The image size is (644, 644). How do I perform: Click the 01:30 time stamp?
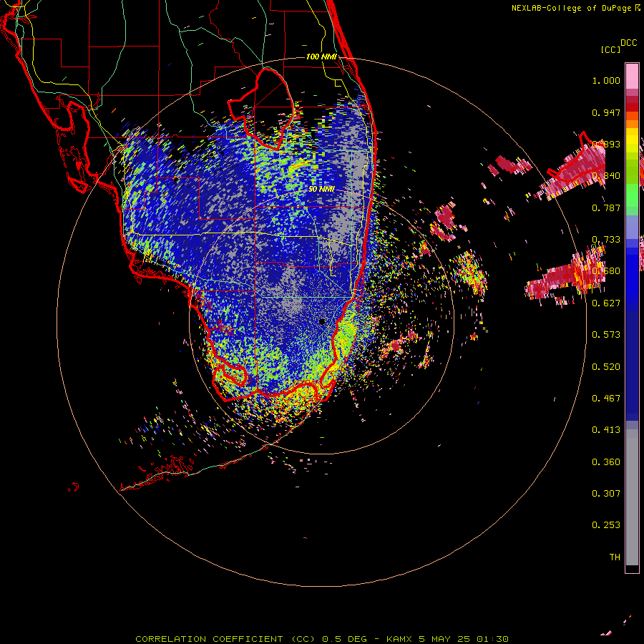(492, 639)
